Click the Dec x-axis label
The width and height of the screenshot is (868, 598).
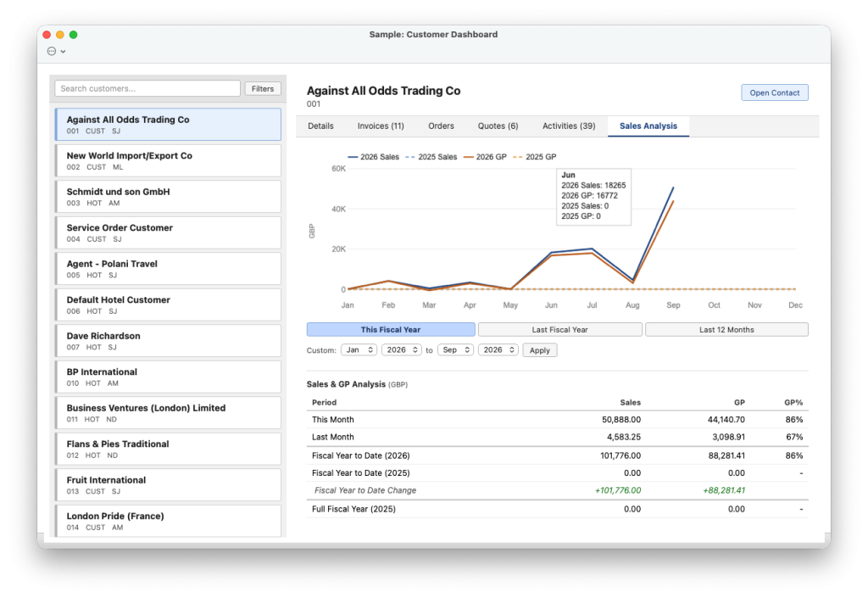click(795, 305)
